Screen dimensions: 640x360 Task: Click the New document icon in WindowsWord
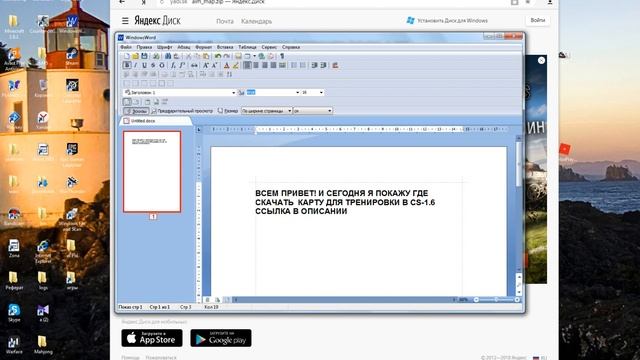[127, 56]
